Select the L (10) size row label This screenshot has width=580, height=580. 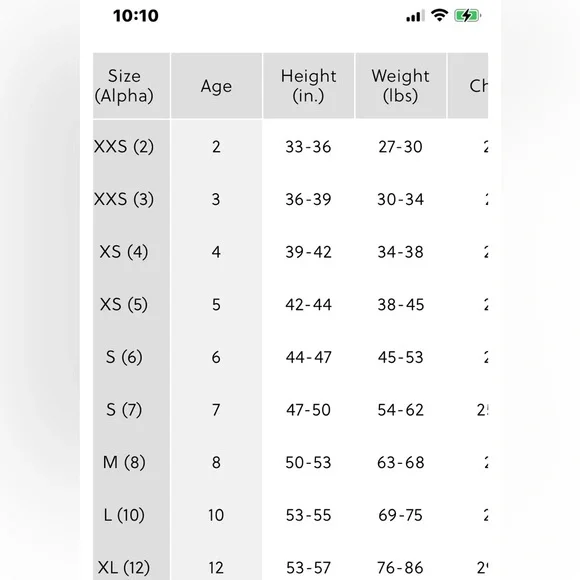124,515
